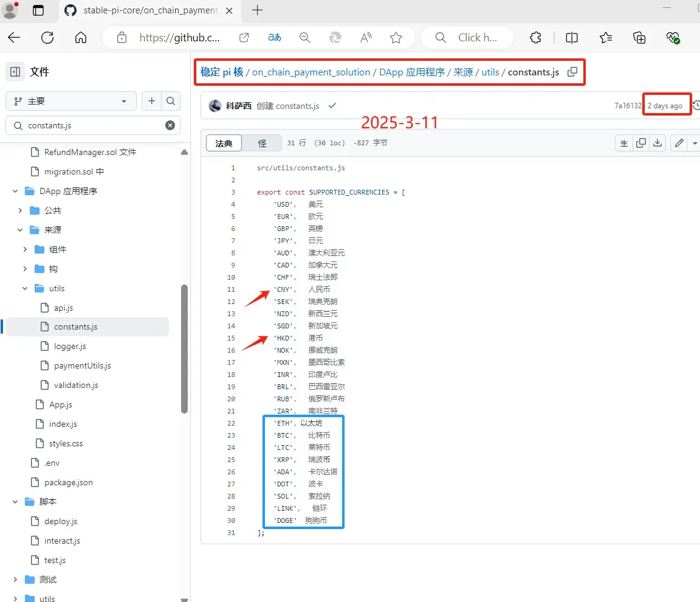Click the site lock icon in address bar
The height and width of the screenshot is (602, 700).
click(x=122, y=38)
